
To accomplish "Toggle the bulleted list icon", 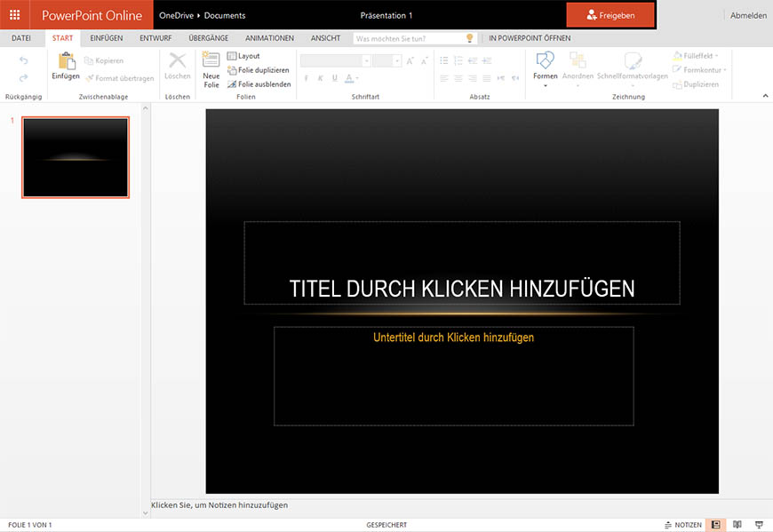I will 444,60.
